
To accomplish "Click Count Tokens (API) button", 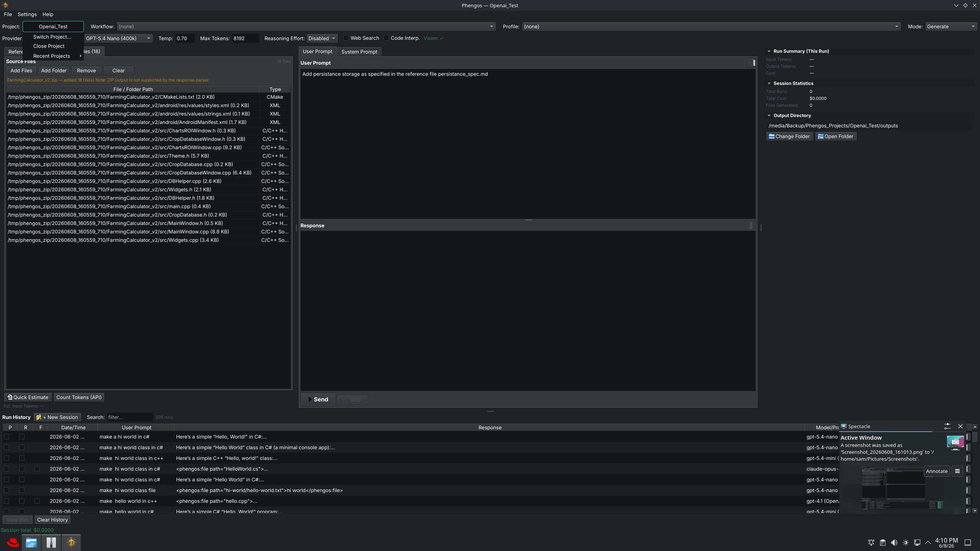I will [79, 397].
